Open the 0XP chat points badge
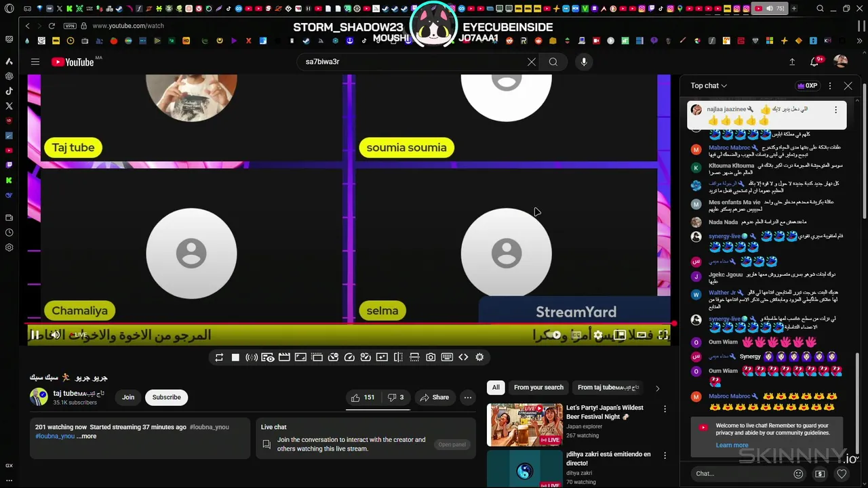Viewport: 868px width, 488px height. [807, 86]
